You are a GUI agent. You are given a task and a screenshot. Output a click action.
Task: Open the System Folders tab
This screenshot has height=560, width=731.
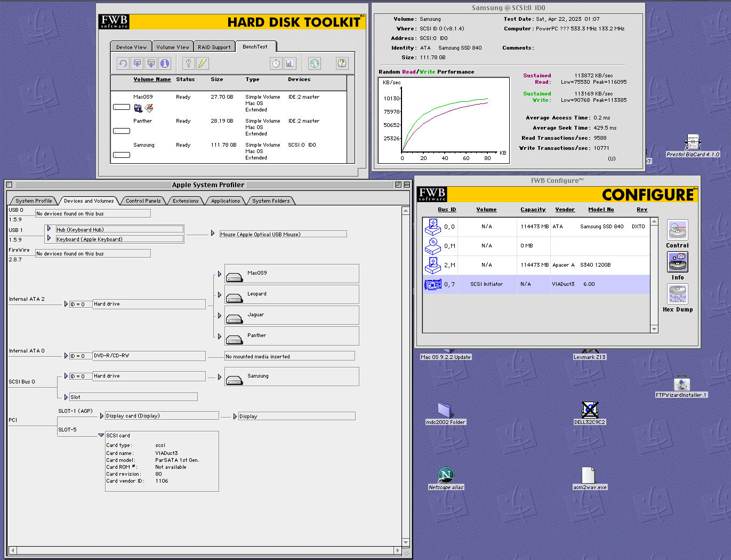271,201
